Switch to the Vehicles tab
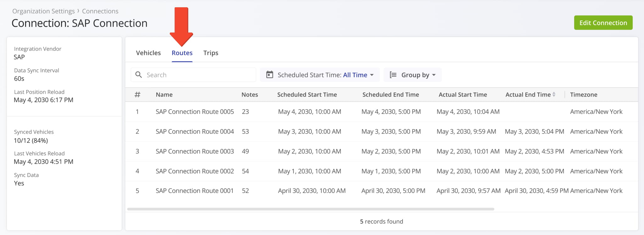This screenshot has height=235, width=644. (x=148, y=53)
